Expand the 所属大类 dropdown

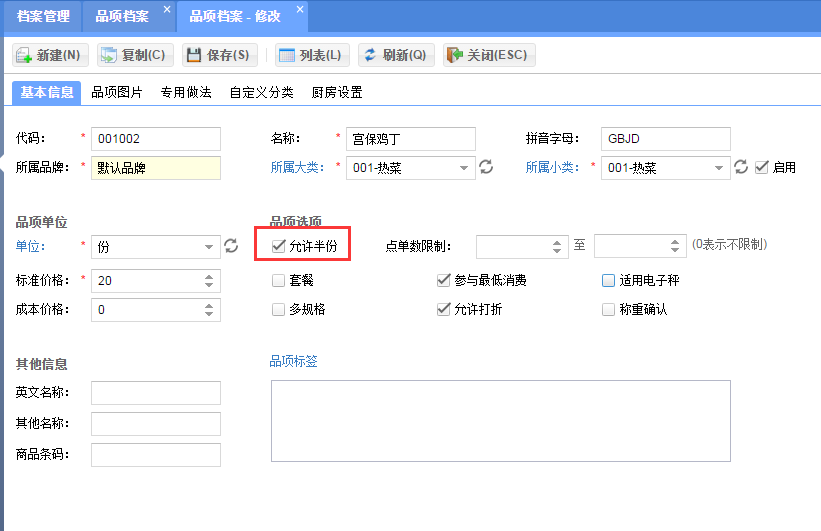(464, 168)
